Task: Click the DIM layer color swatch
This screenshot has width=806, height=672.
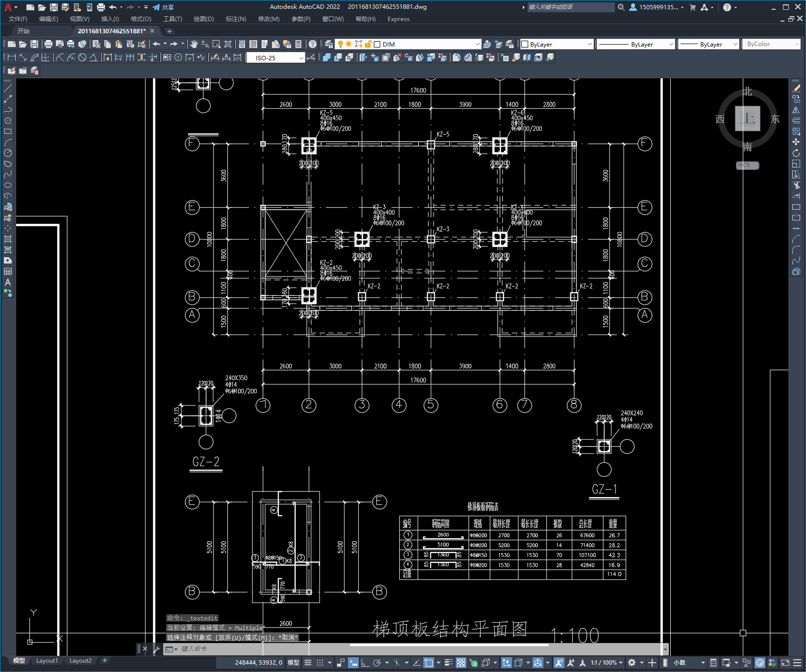Action: pos(377,44)
